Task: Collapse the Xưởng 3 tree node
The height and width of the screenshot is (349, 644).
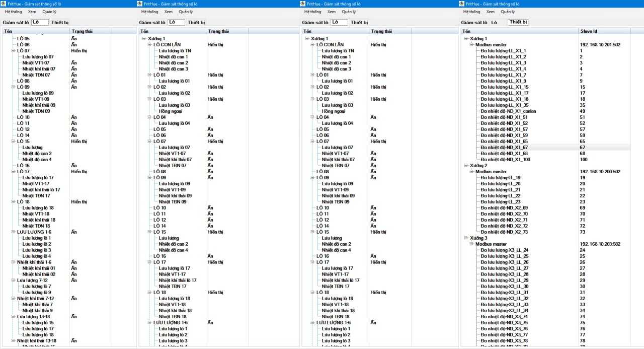Action: pos(466,238)
